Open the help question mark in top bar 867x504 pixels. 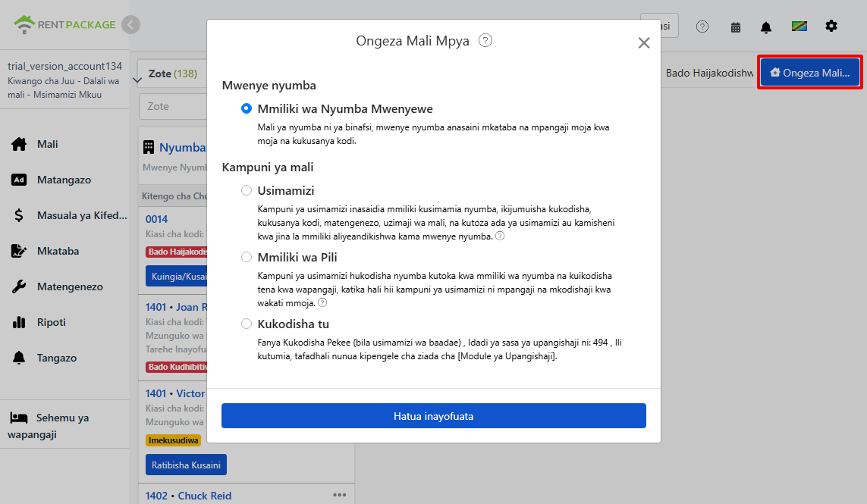point(702,27)
